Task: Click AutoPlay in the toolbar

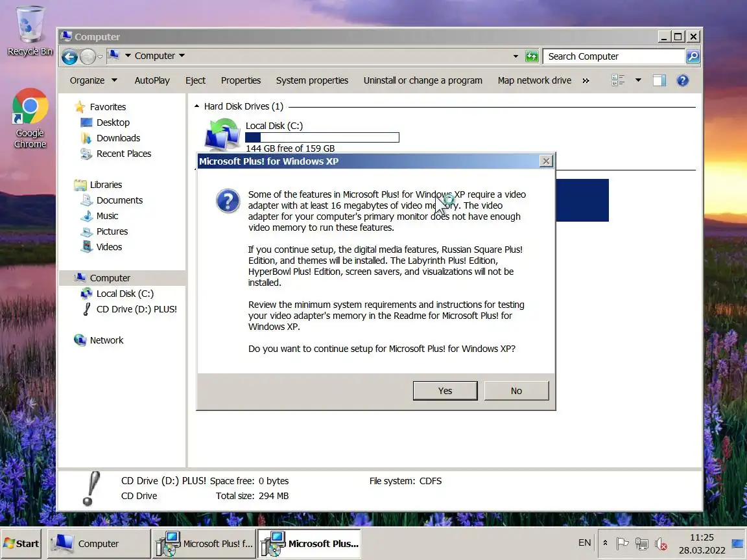Action: (152, 80)
